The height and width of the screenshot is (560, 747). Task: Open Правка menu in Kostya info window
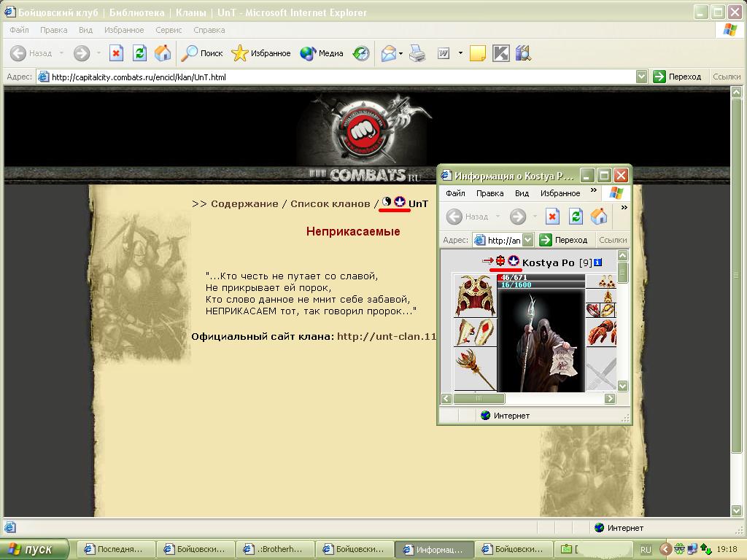489,192
